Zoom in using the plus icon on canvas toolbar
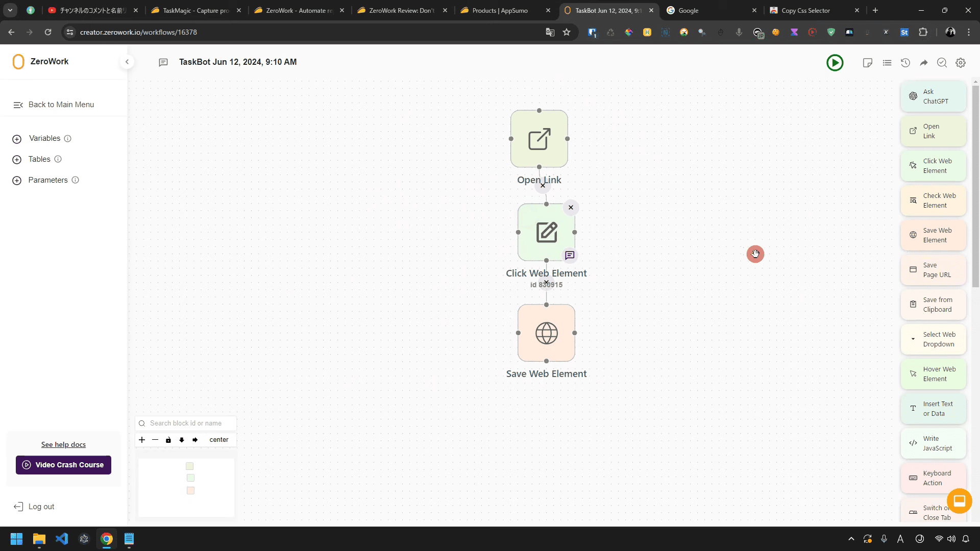 142,439
